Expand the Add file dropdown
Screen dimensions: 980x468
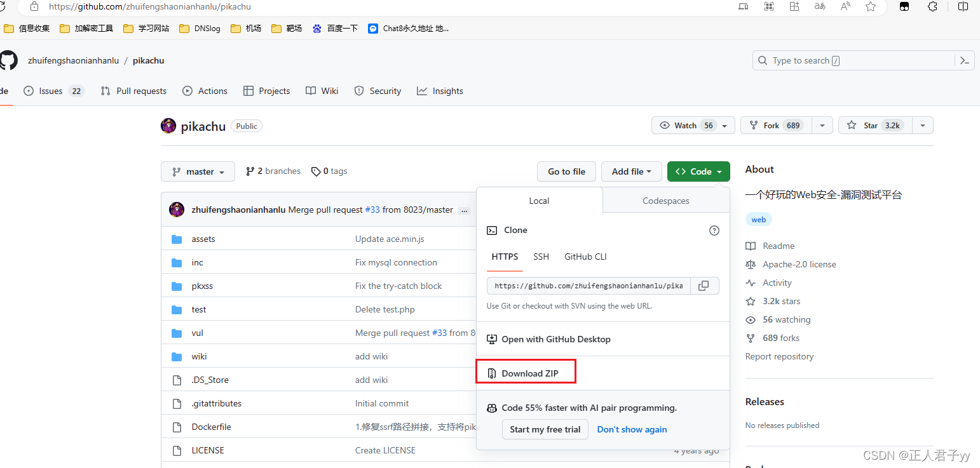(632, 171)
